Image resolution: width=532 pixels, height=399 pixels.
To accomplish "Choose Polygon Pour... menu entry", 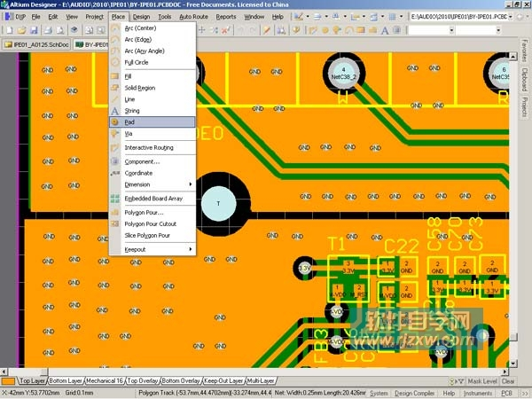I will [153, 213].
